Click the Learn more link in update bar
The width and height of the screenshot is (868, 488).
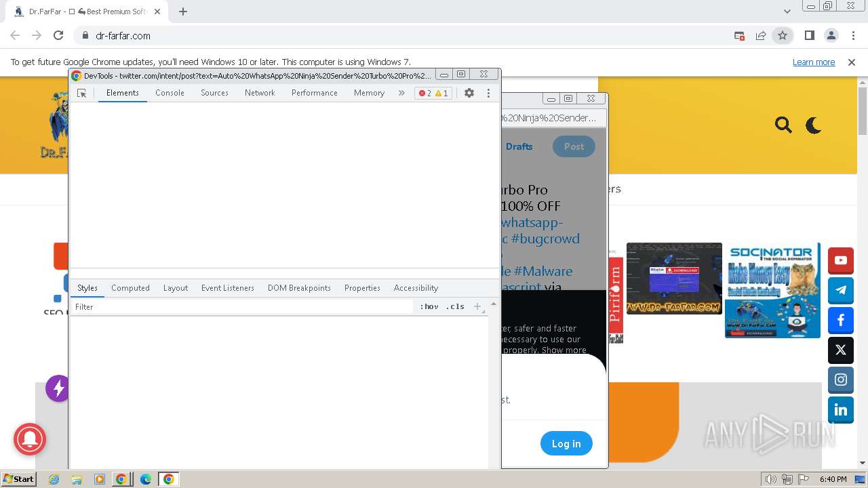[814, 62]
